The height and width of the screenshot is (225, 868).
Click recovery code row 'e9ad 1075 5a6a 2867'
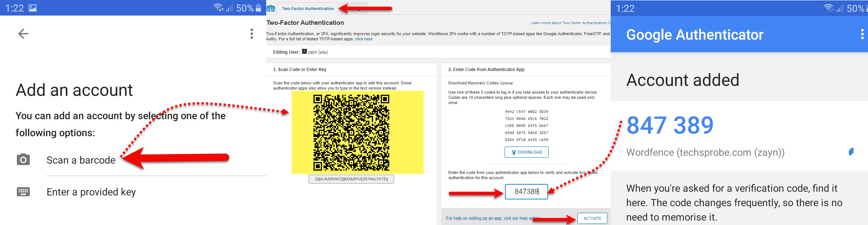[526, 133]
